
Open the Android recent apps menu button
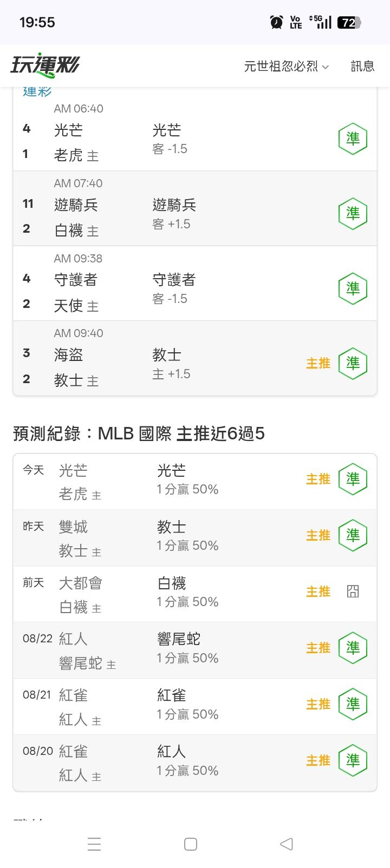(x=94, y=844)
